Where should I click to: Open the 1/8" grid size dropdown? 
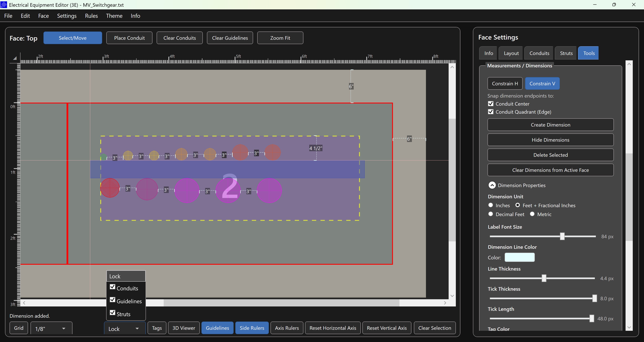[51, 328]
